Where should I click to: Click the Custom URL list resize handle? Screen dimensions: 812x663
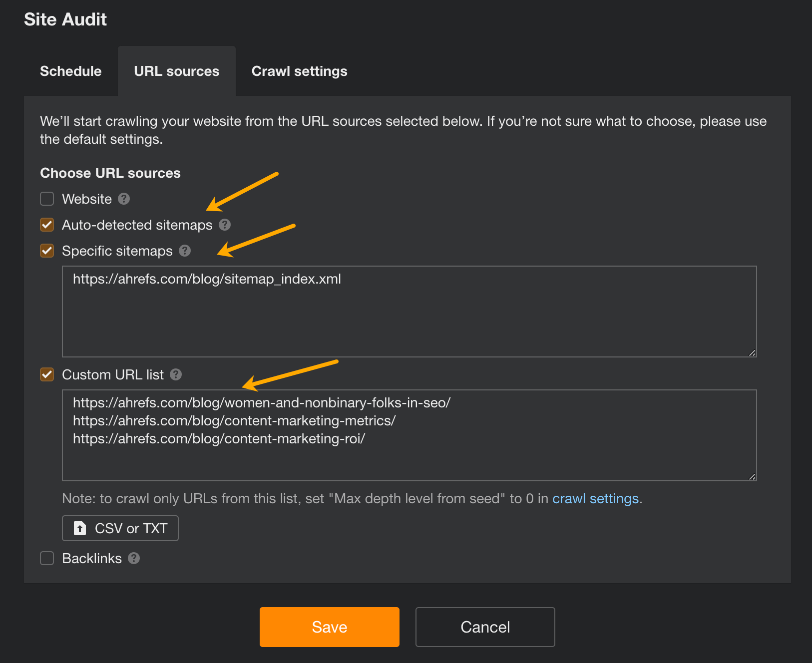[752, 477]
